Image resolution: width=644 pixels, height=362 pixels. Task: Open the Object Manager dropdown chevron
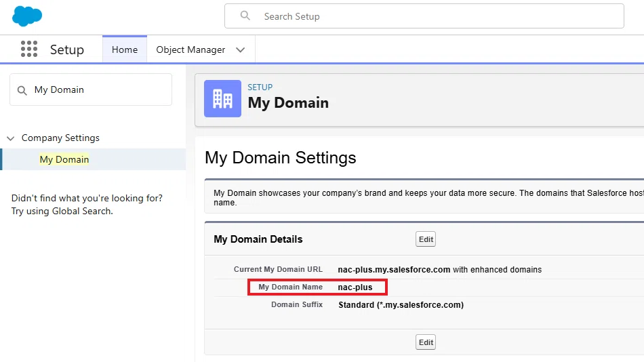tap(240, 49)
